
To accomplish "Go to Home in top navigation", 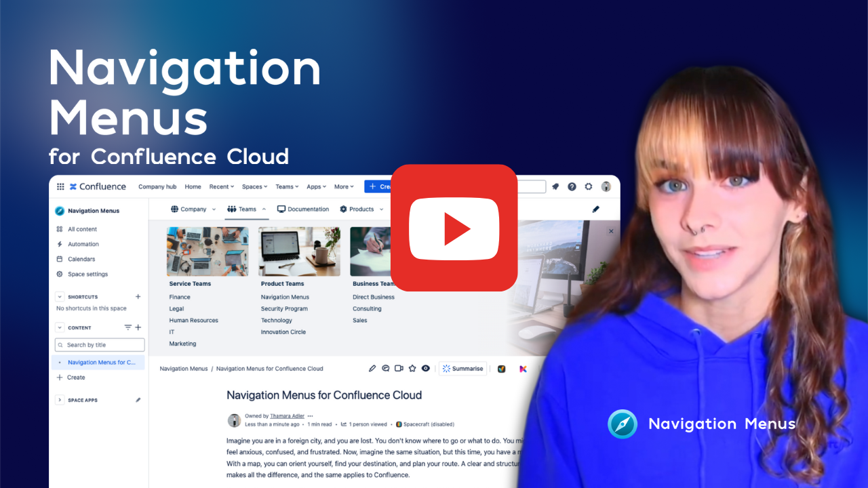I will coord(193,187).
